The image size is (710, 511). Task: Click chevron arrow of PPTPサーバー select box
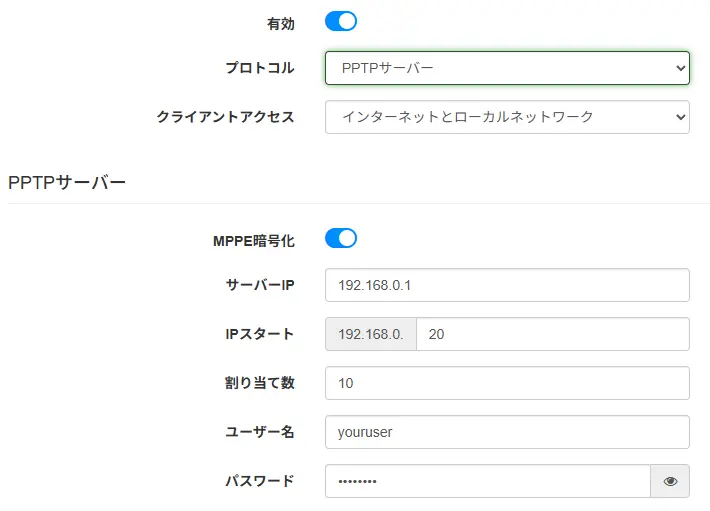(680, 68)
